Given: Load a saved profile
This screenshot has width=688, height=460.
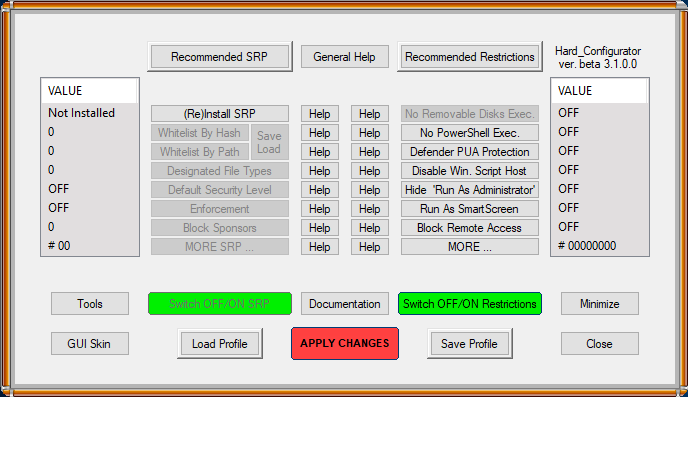Looking at the screenshot, I should [x=220, y=344].
